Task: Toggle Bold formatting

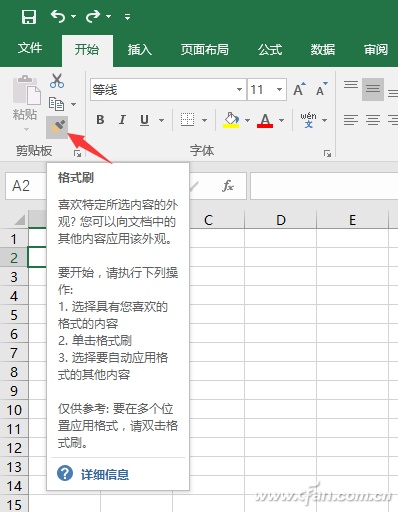Action: click(x=100, y=120)
